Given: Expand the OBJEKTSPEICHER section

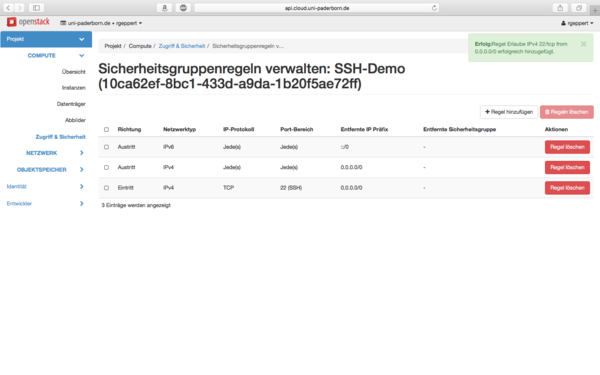Looking at the screenshot, I should (51, 170).
